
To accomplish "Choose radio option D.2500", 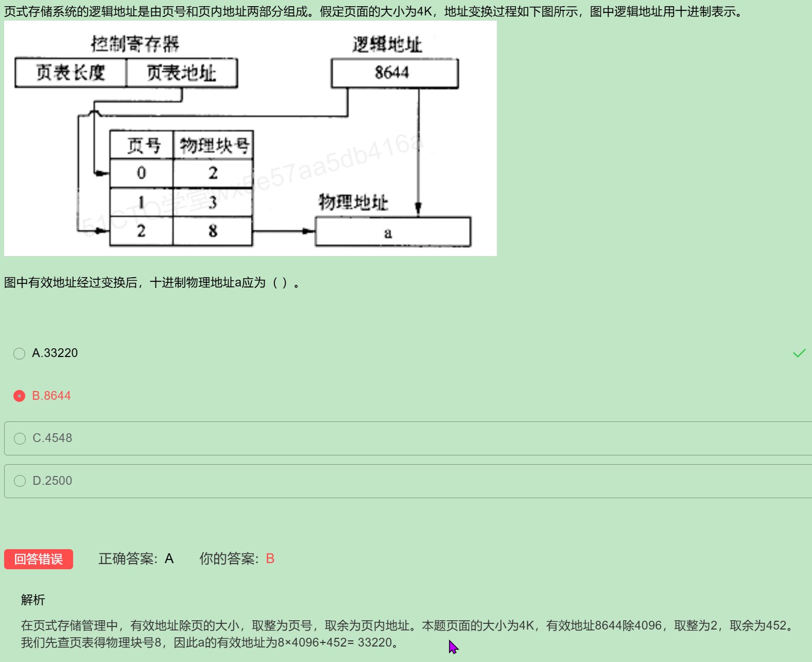I will point(20,481).
